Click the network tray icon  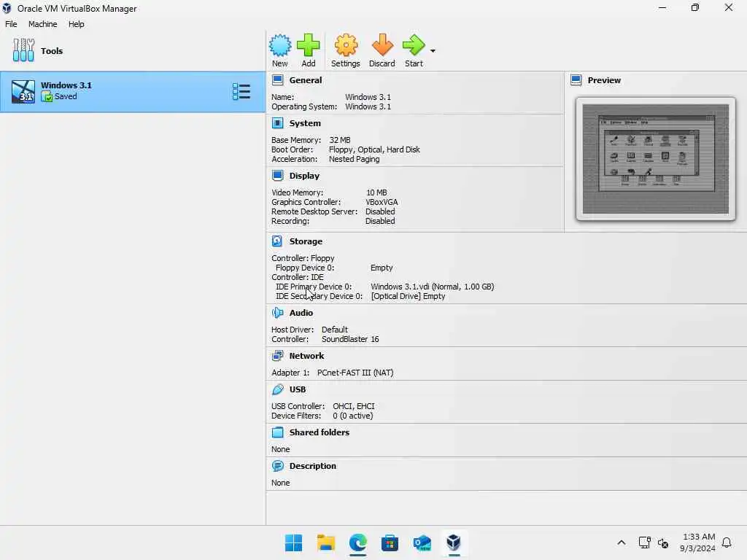[x=644, y=542]
